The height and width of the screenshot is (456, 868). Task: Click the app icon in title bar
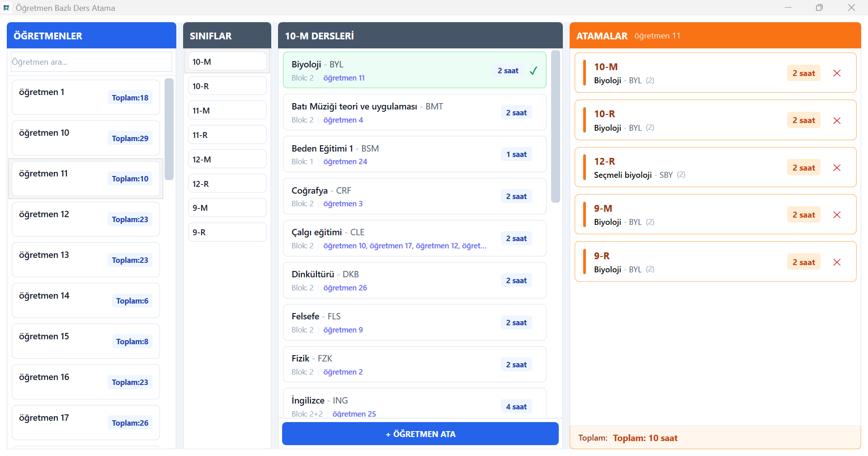click(6, 8)
